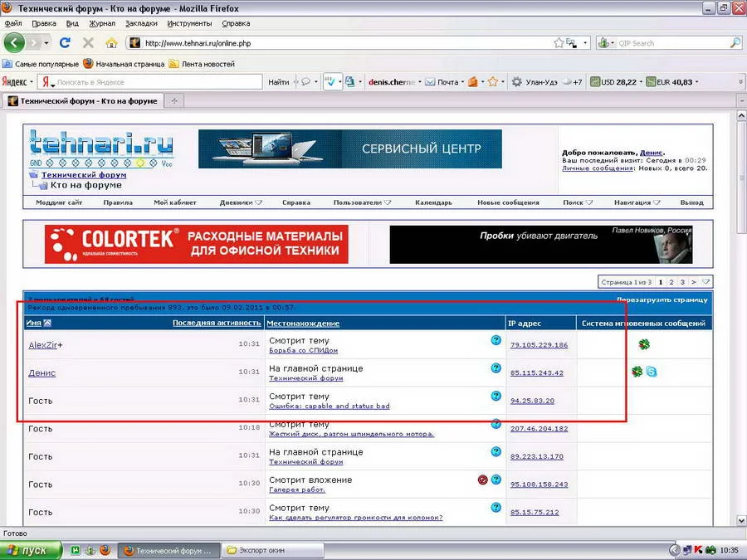Viewport: 747px width, 560px height.
Task: Click the ICQ flower icon for Денис
Action: click(x=637, y=372)
